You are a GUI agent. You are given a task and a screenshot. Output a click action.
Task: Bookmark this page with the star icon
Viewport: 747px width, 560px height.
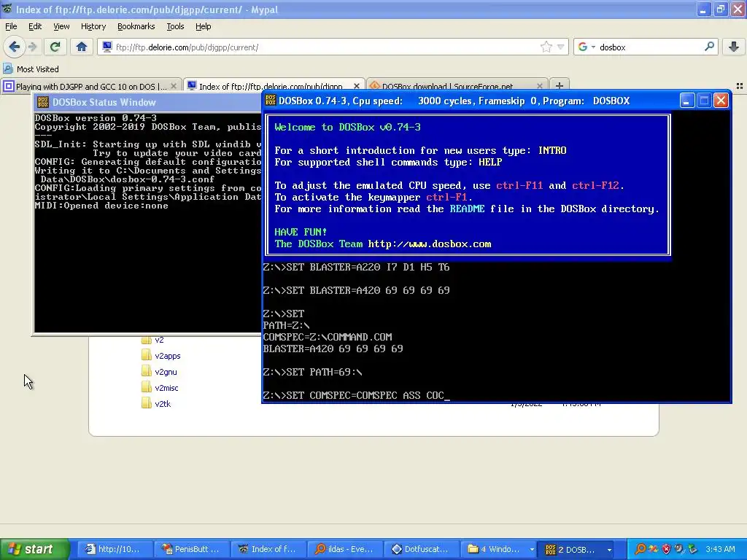click(546, 47)
